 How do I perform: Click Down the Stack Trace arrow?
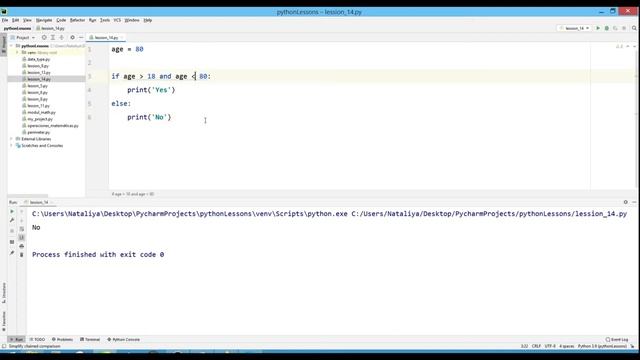click(22, 220)
